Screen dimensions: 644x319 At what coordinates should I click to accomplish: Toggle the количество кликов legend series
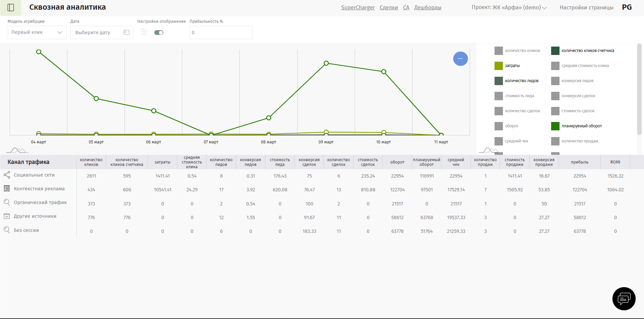517,51
